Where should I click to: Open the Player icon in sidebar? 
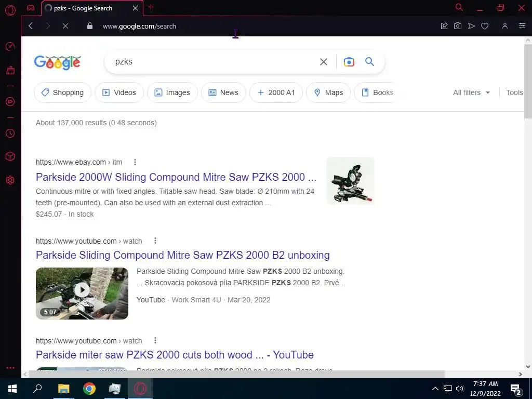[x=10, y=101]
